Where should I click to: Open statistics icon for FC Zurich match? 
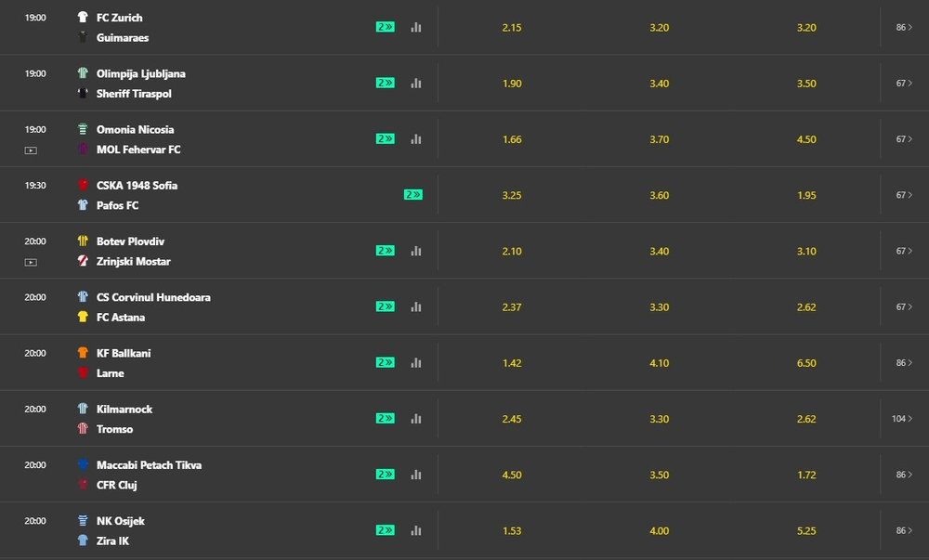tap(415, 27)
